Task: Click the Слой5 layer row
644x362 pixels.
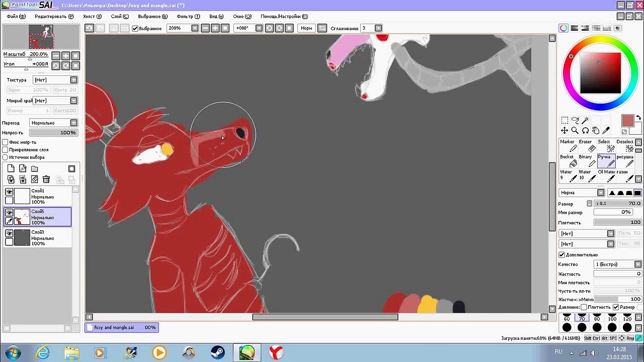Action: point(38,217)
